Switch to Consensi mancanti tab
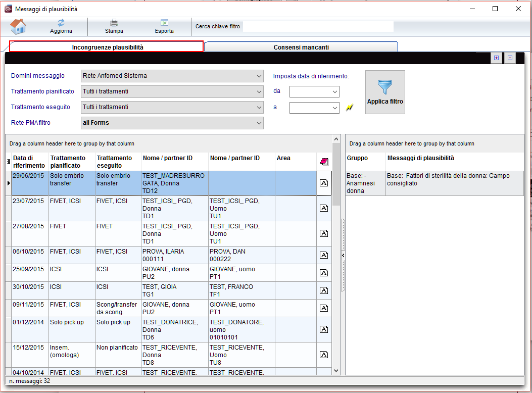 [301, 47]
